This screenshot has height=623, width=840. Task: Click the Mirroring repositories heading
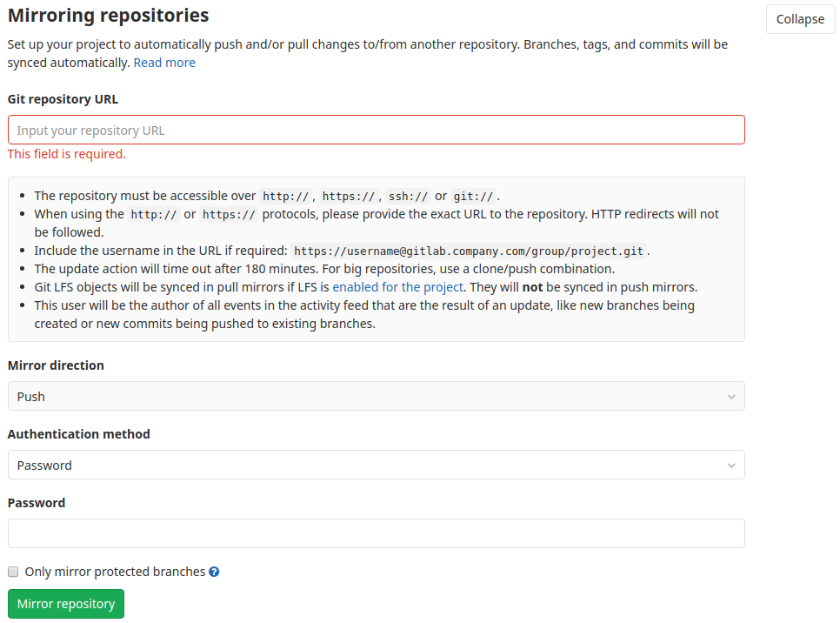(x=108, y=16)
